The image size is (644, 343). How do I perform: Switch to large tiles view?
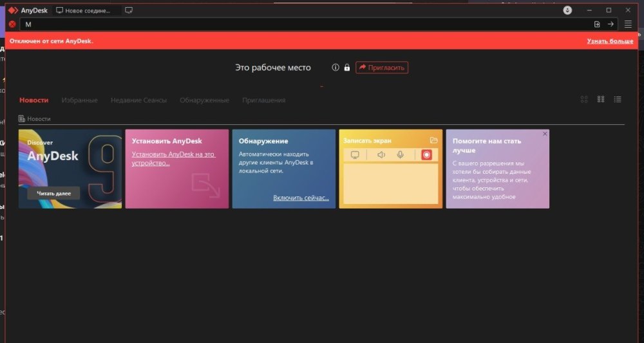tap(584, 99)
